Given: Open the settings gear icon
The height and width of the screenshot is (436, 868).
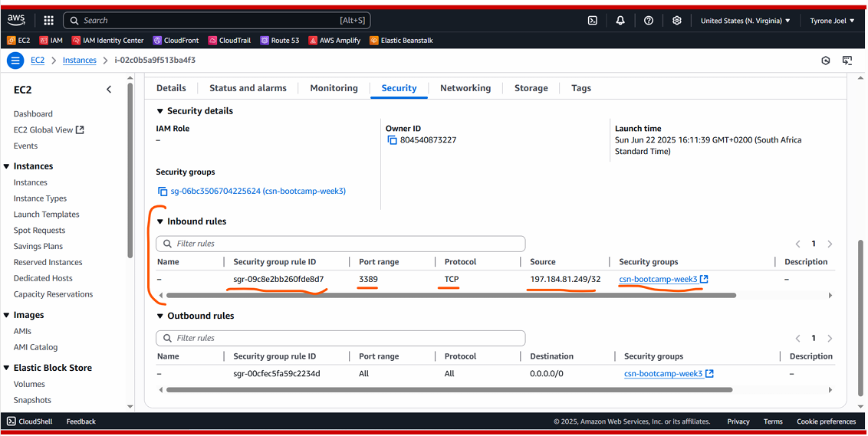Looking at the screenshot, I should pyautogui.click(x=676, y=21).
